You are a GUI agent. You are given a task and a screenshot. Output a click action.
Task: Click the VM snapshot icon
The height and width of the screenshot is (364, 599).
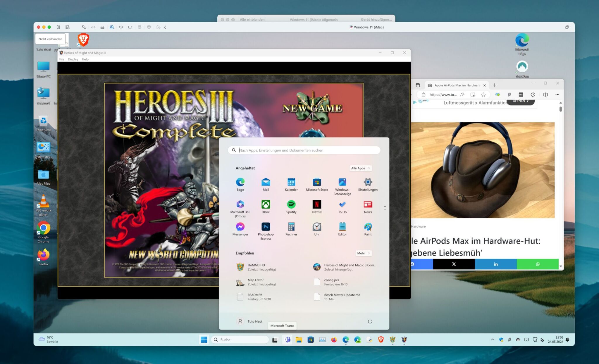[68, 27]
